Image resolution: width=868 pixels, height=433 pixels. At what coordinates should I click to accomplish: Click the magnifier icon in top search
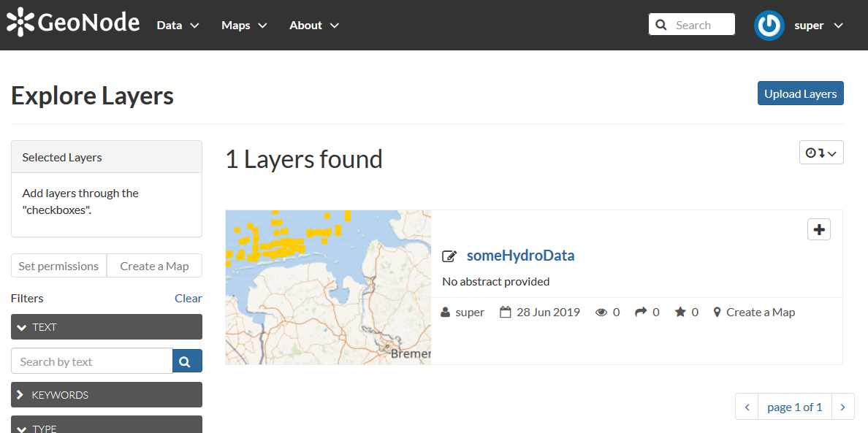[660, 25]
